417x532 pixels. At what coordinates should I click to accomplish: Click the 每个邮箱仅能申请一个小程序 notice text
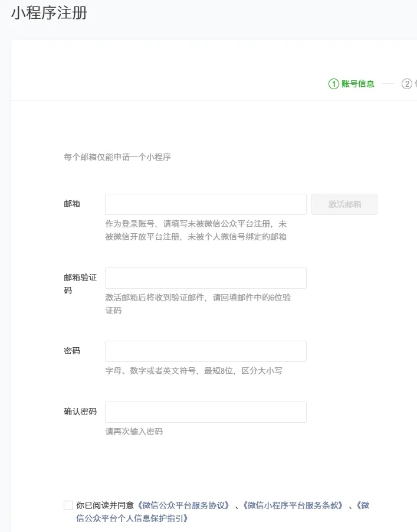[x=117, y=157]
